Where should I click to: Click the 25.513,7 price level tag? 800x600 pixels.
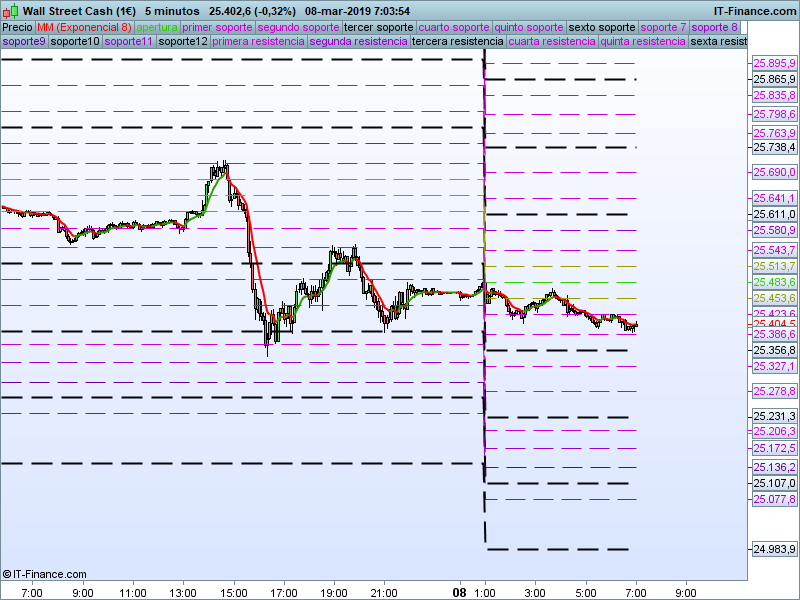[x=774, y=266]
